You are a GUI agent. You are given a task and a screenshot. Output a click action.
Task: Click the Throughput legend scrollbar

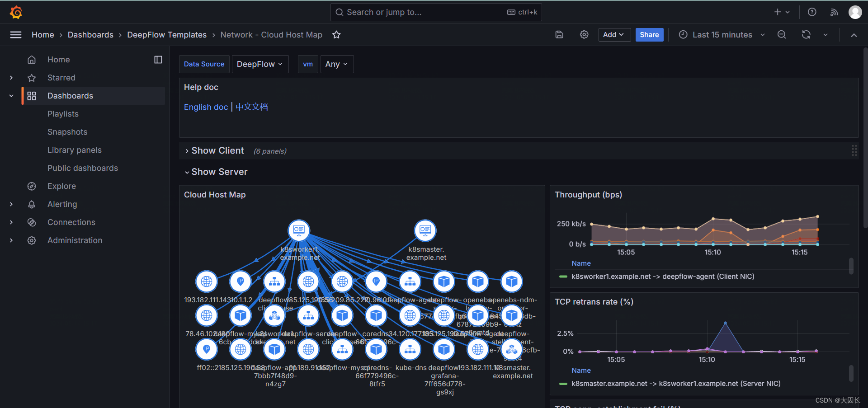(851, 266)
